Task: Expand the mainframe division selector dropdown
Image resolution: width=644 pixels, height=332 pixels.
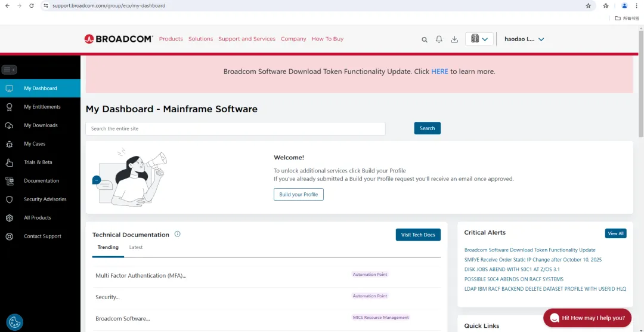Action: pos(479,39)
